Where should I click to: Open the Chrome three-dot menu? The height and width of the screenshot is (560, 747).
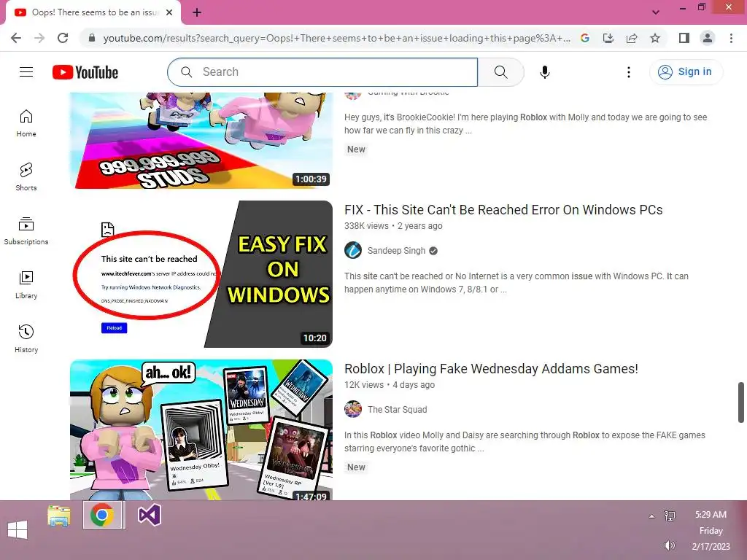click(731, 38)
